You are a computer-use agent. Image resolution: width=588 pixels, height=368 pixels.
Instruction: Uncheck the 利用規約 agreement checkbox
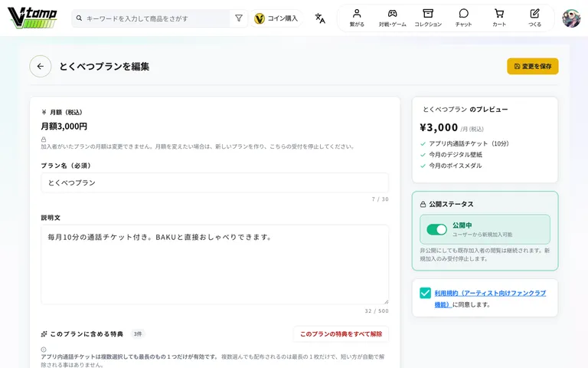[425, 293]
